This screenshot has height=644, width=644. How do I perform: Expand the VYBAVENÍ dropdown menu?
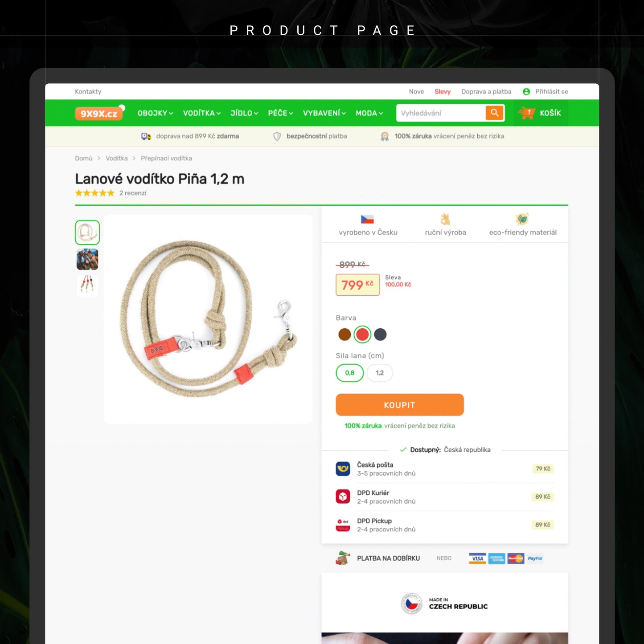pyautogui.click(x=324, y=113)
